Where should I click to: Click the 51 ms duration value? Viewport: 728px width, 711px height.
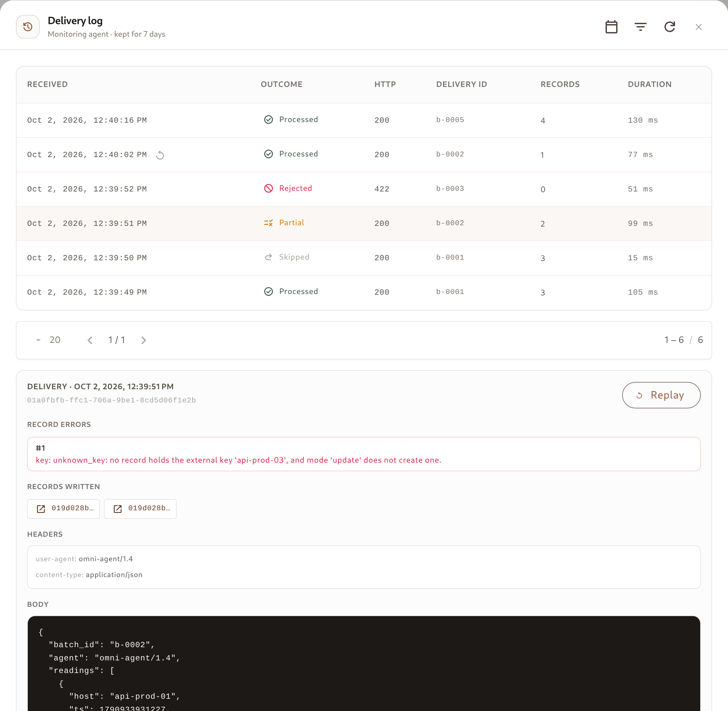[x=640, y=189]
